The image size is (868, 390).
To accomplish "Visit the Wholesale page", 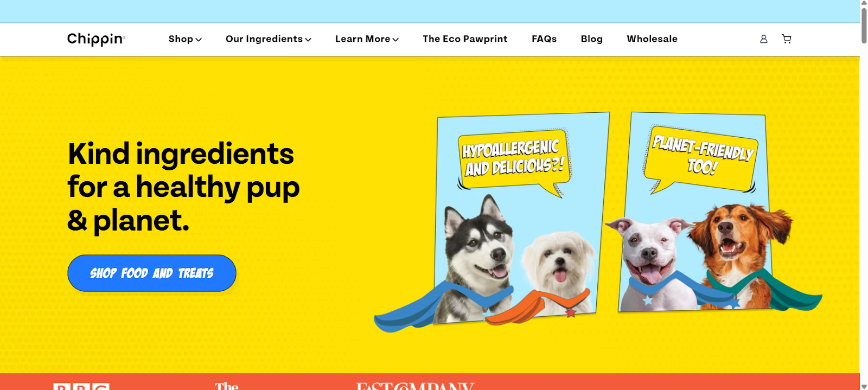I will coord(652,39).
